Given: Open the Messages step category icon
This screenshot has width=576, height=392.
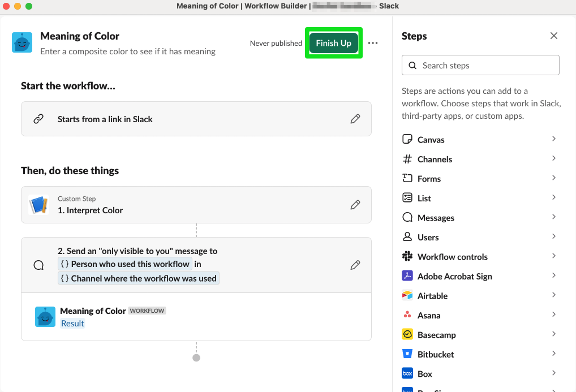Looking at the screenshot, I should click(x=407, y=217).
